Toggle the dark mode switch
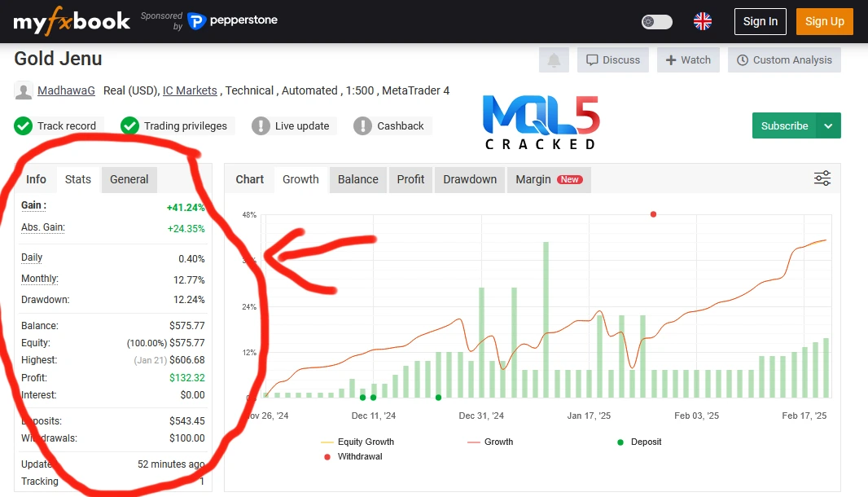 tap(657, 22)
